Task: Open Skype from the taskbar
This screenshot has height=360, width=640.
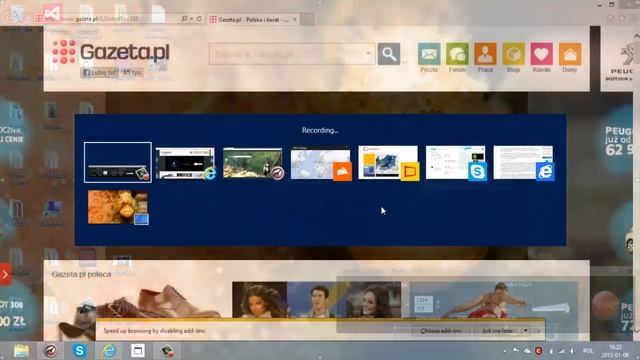Action: pyautogui.click(x=80, y=351)
